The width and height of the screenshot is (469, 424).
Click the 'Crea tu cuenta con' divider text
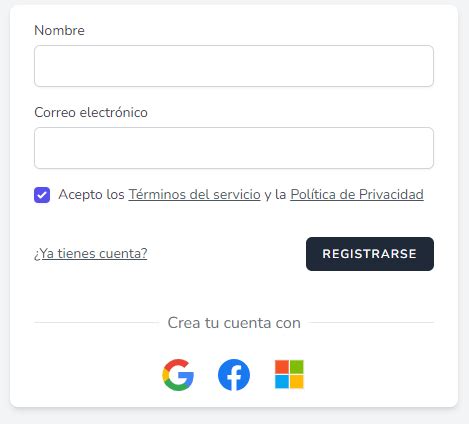click(234, 323)
